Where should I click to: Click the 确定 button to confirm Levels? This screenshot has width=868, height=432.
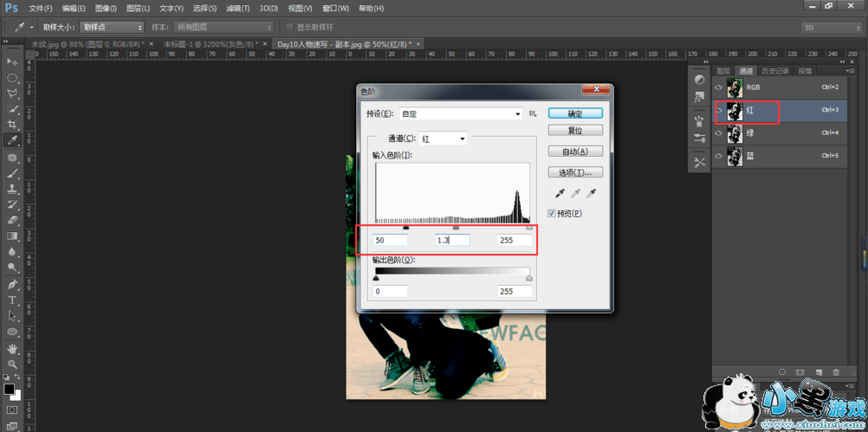(x=574, y=113)
